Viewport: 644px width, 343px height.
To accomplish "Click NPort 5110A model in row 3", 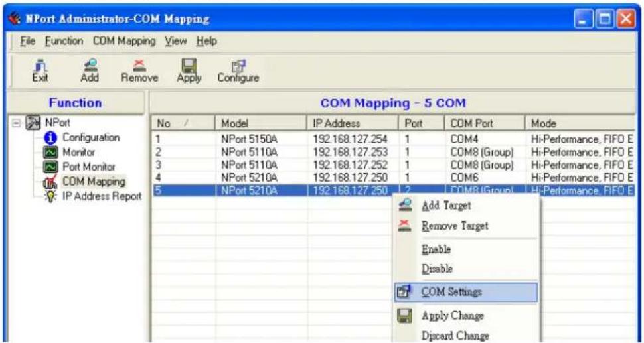I will point(250,165).
